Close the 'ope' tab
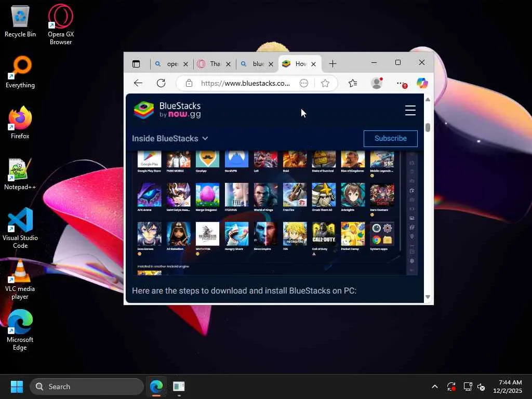This screenshot has width=532, height=399. [185, 64]
